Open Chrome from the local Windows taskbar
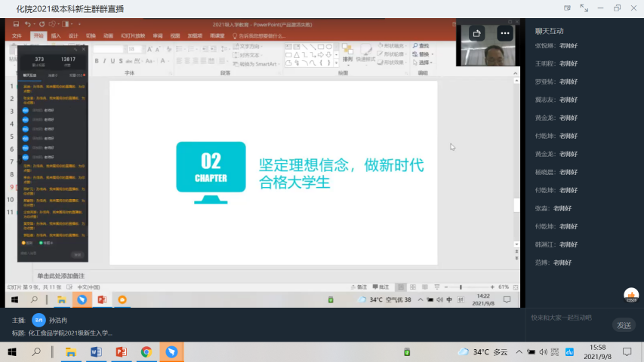Screen dimensions: 644x362 click(146, 352)
